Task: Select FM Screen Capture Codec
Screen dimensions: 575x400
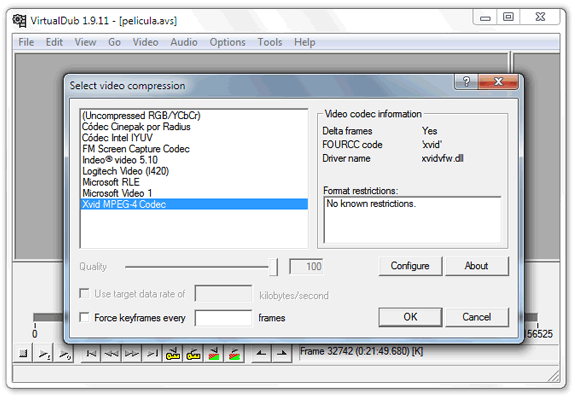Action: [x=194, y=149]
